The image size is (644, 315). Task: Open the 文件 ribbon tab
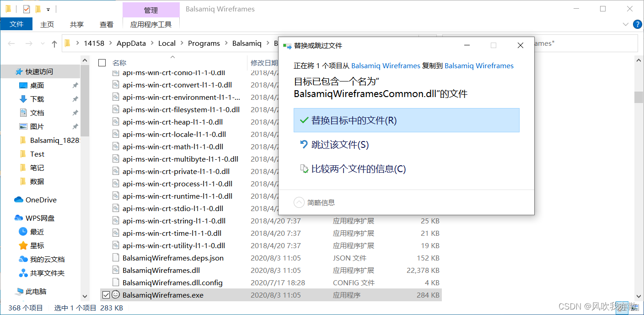(x=16, y=24)
